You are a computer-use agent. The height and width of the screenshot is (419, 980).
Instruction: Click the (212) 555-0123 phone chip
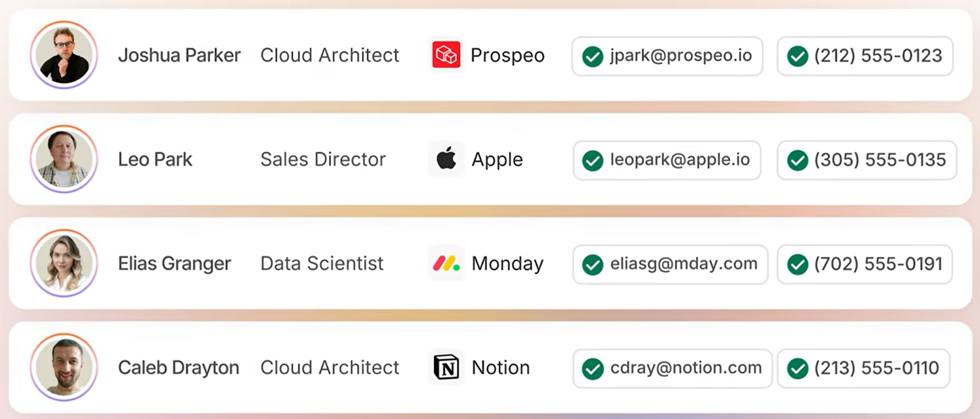tap(865, 56)
